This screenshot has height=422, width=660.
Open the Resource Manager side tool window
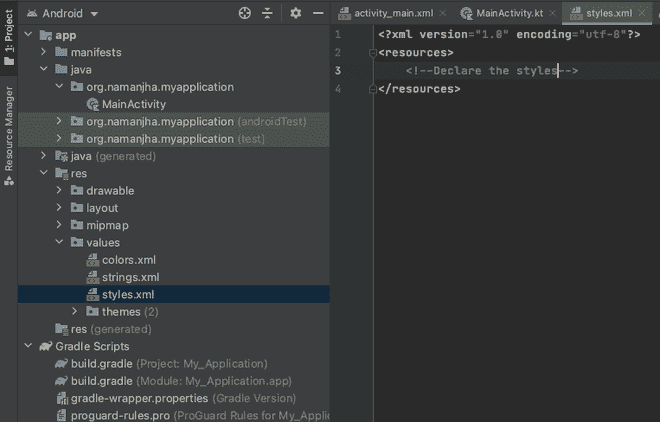(x=9, y=135)
